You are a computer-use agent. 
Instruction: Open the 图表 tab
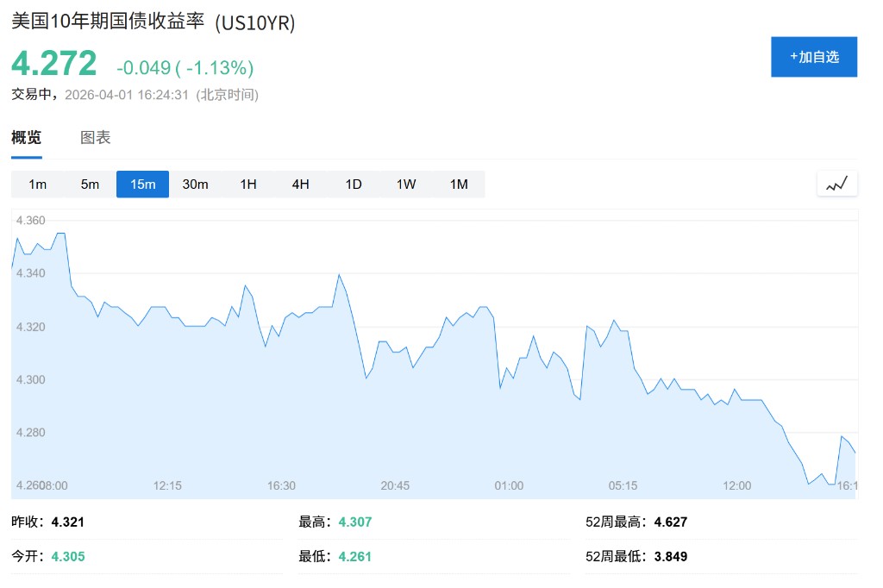(96, 138)
